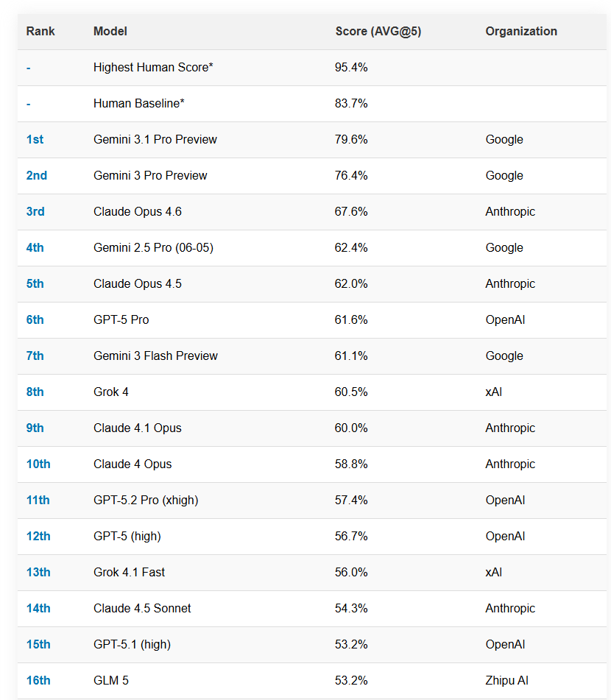Select the Grok 4.1 Fast row
Viewport: 611px width, 700px height.
tap(129, 573)
